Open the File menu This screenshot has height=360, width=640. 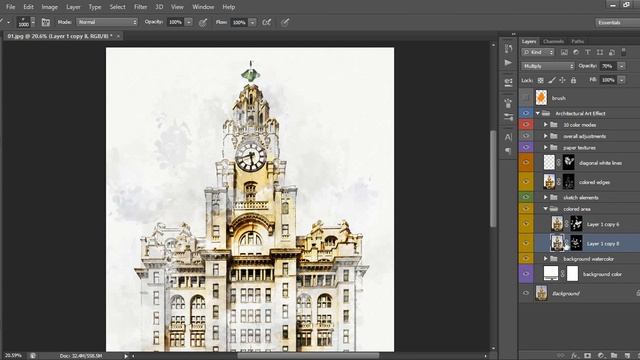[x=10, y=7]
